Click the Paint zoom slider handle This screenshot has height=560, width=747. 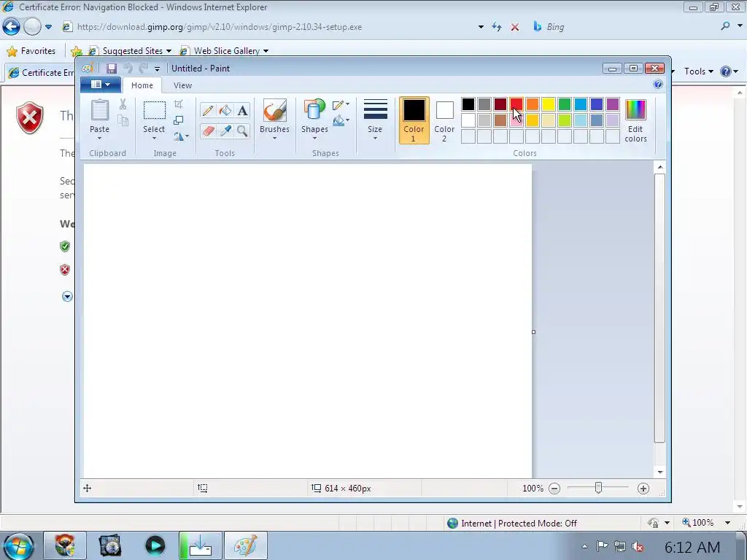click(x=598, y=488)
